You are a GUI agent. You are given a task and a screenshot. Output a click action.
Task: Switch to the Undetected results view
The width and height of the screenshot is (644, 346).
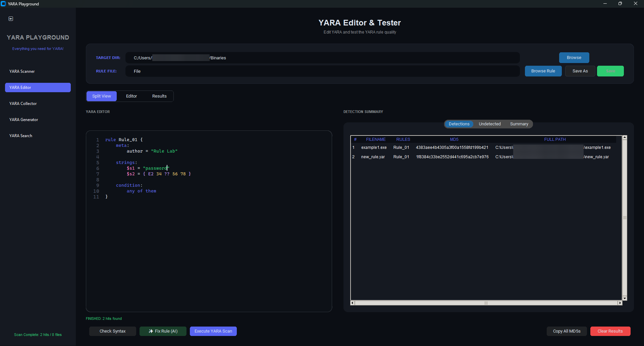(x=489, y=124)
